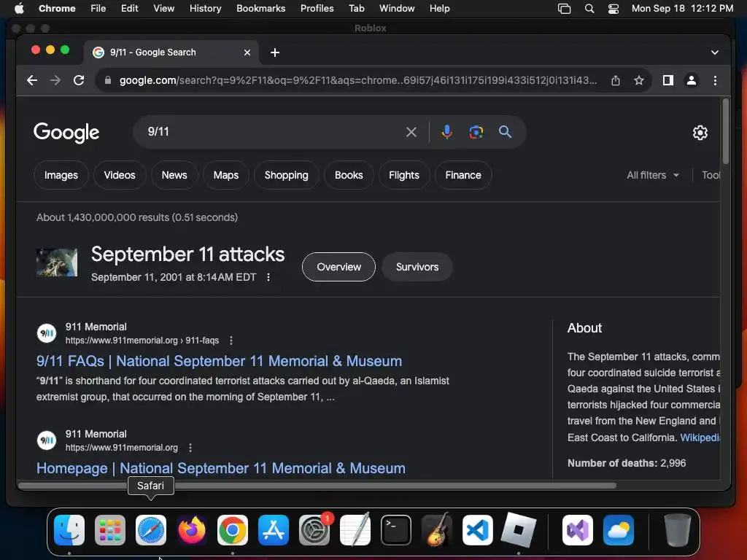Viewport: 747px width, 560px height.
Task: Select the Images filter chip
Action: tap(61, 175)
